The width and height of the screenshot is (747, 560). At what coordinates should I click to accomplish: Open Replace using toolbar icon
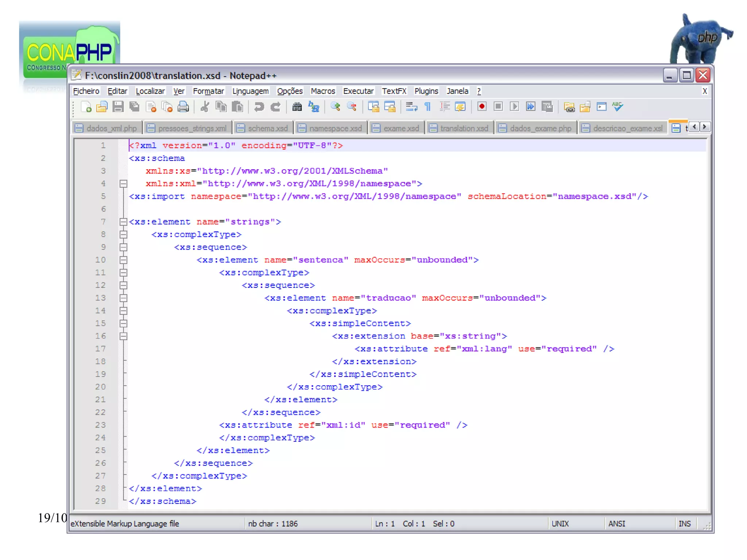(x=313, y=107)
